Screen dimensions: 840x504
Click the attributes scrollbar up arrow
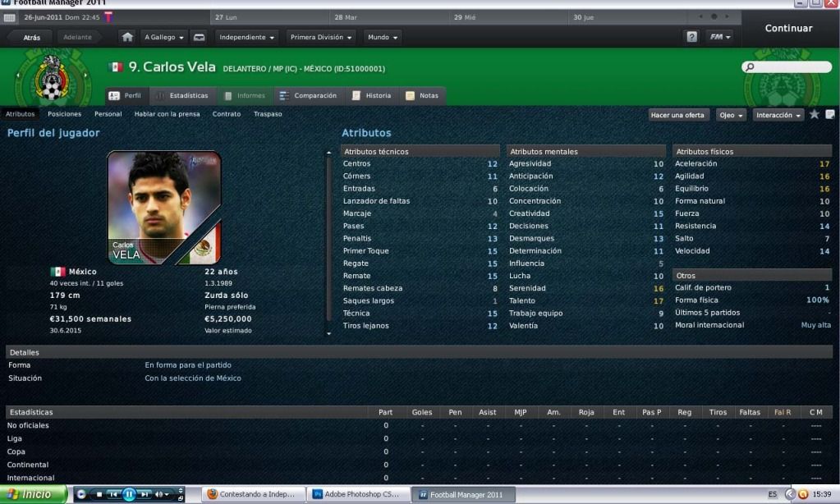(328, 153)
